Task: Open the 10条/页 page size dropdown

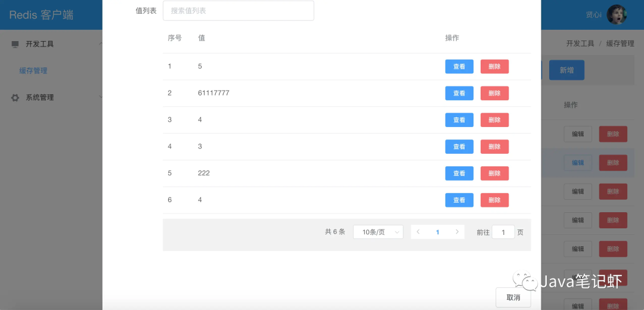Action: pos(378,232)
